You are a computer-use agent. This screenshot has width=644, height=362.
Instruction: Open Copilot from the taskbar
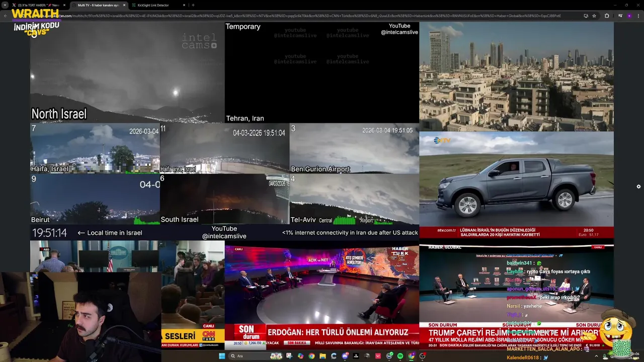tap(300, 356)
